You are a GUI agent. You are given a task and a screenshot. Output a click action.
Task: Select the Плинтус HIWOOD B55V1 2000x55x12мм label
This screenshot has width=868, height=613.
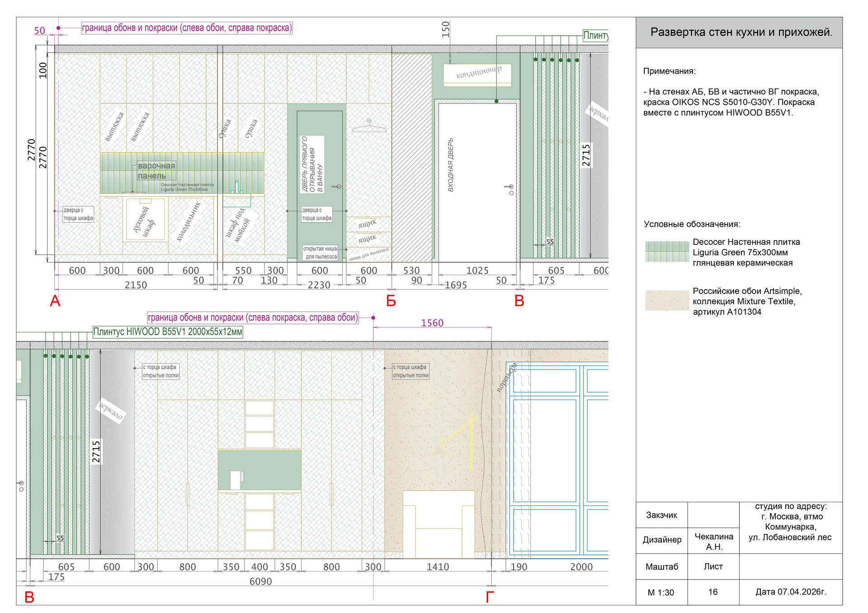click(x=168, y=332)
